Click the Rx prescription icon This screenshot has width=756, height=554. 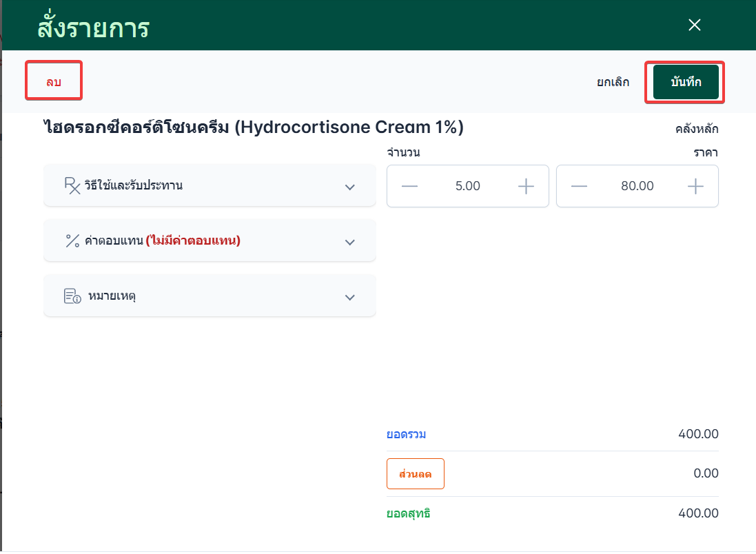72,185
